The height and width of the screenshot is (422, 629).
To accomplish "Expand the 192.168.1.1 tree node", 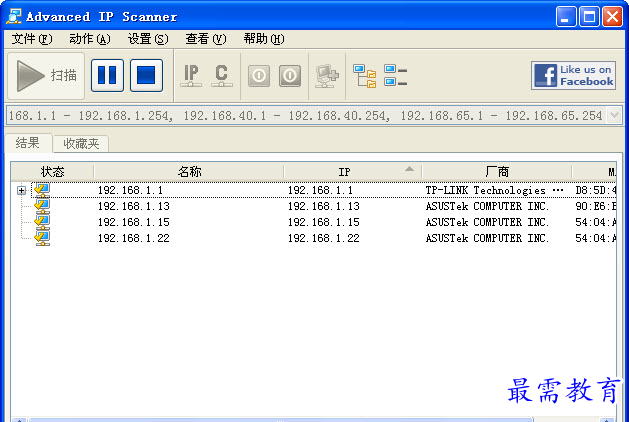I will (21, 191).
